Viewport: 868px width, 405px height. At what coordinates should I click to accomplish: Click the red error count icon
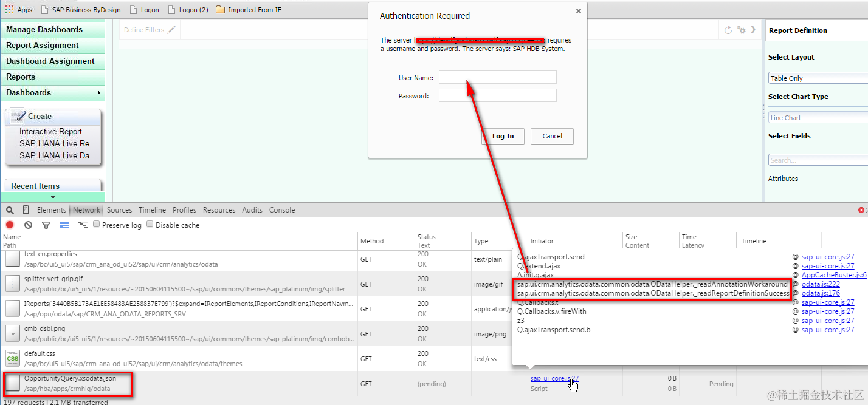[x=861, y=210]
